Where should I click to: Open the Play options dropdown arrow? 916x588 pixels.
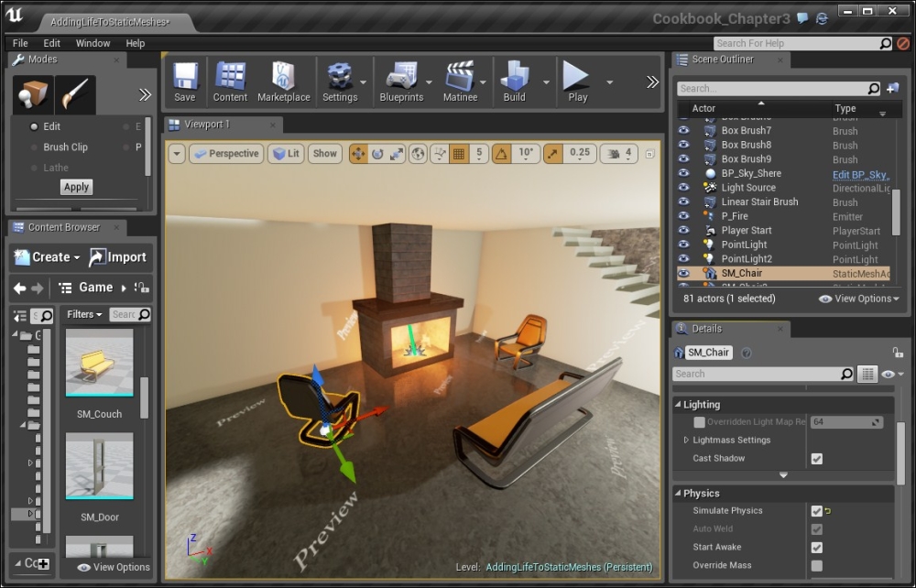[x=609, y=82]
